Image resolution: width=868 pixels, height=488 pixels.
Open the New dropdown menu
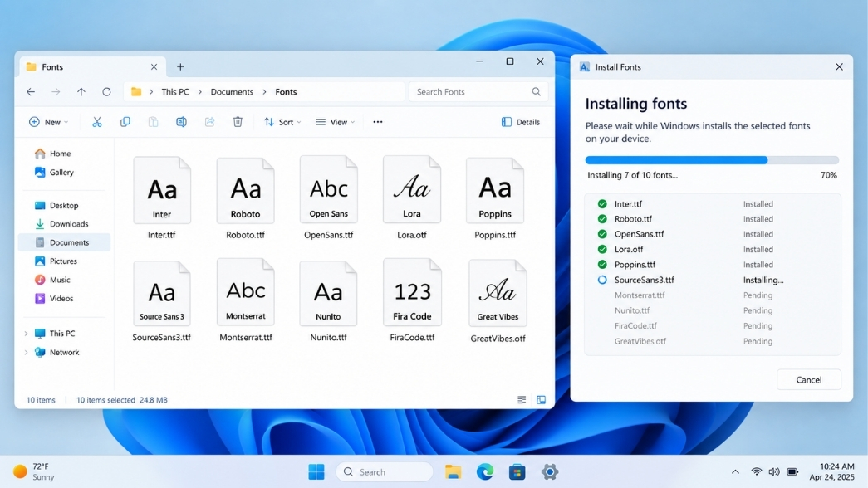(49, 122)
